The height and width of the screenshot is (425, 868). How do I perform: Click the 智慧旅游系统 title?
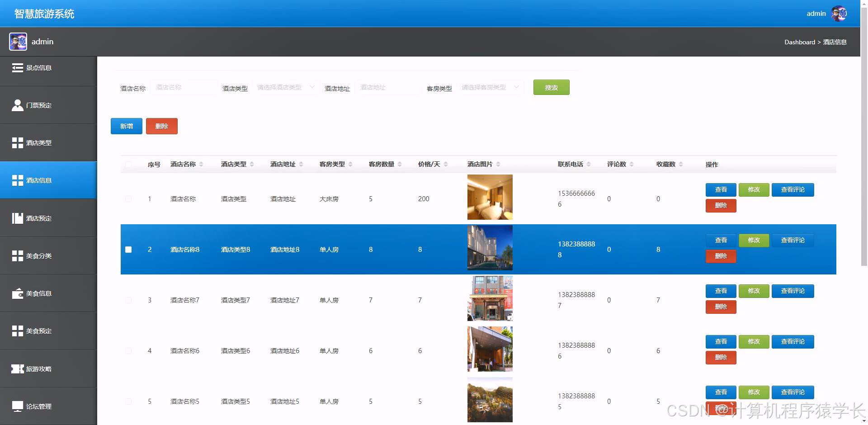[44, 14]
